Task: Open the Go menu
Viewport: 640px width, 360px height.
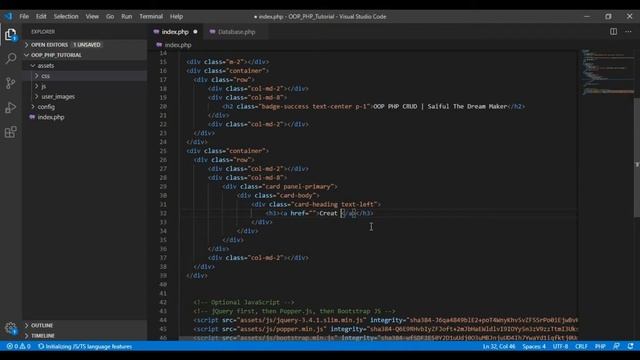Action: [x=110, y=16]
